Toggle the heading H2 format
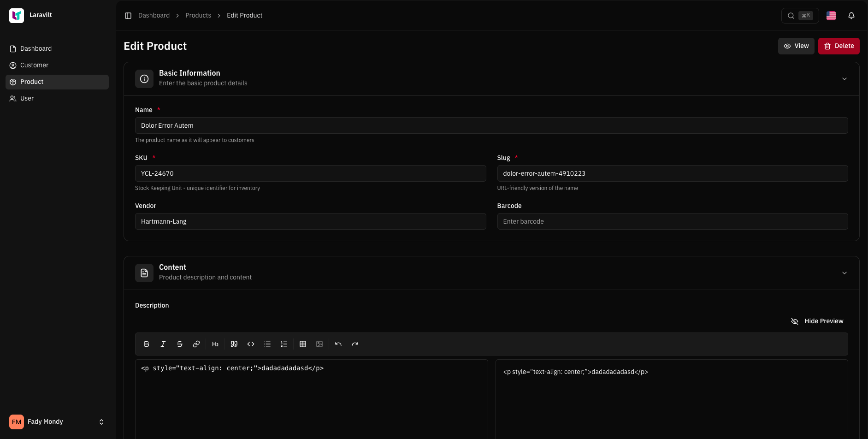Screen dimensions: 868x439 click(x=215, y=344)
